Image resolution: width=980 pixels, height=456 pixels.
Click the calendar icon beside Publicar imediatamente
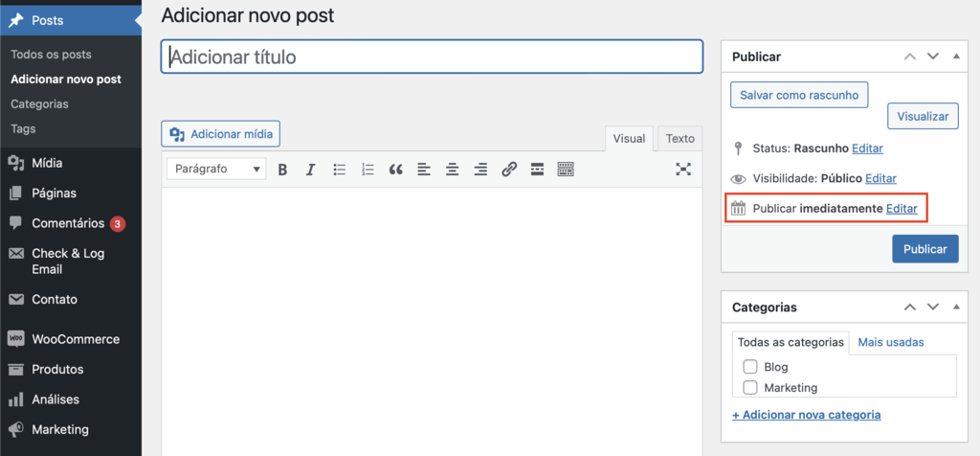click(739, 209)
